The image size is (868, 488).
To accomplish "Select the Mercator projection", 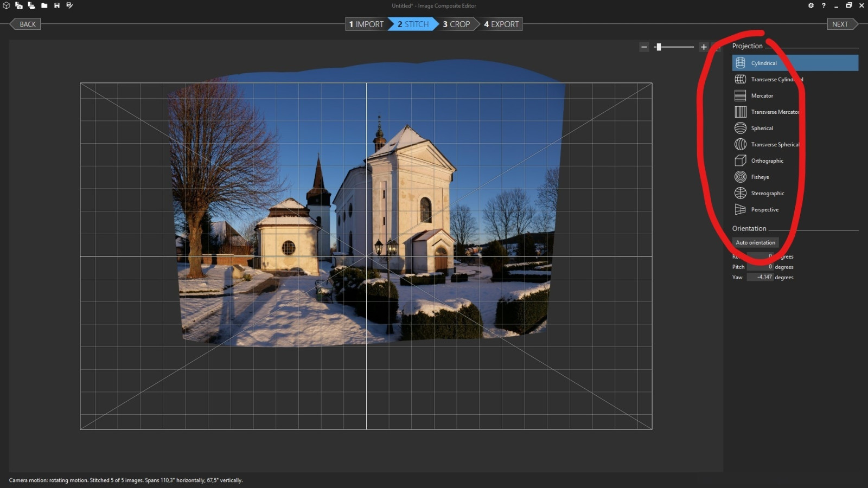I will (762, 96).
